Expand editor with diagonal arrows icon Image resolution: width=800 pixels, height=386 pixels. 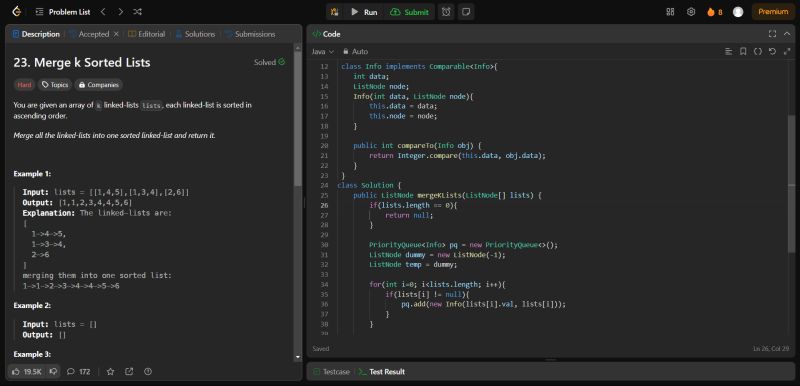pos(787,52)
